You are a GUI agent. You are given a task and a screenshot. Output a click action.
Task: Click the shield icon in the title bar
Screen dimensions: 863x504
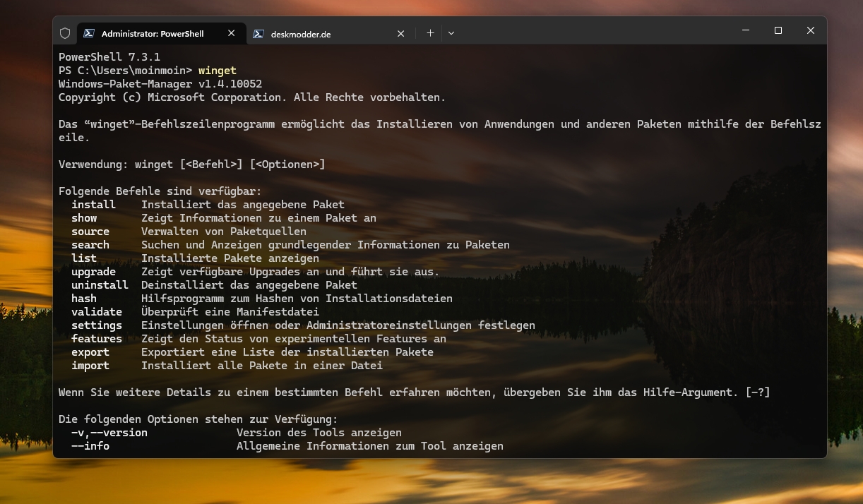click(x=65, y=33)
